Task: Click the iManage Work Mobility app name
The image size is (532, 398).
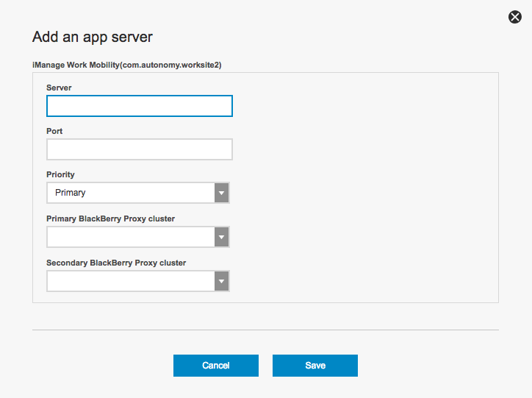Action: (76, 65)
